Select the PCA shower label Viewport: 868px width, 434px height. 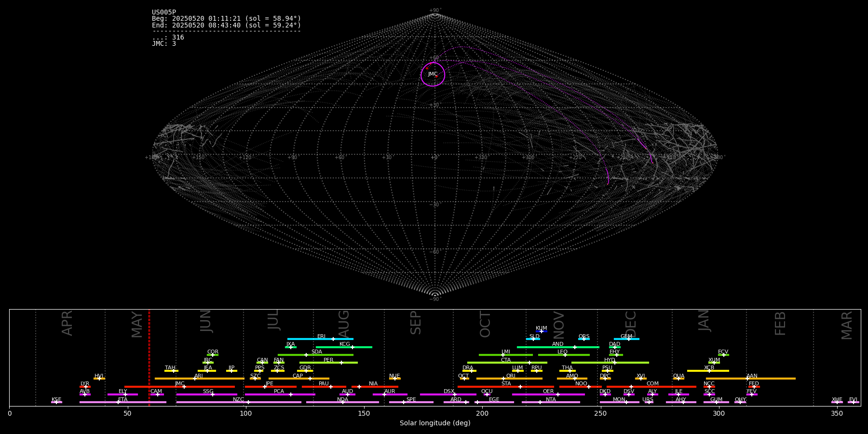click(279, 392)
